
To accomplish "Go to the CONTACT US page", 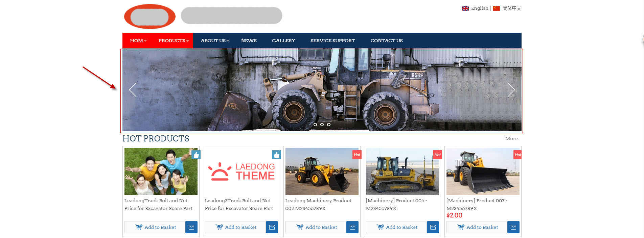I will [x=387, y=41].
